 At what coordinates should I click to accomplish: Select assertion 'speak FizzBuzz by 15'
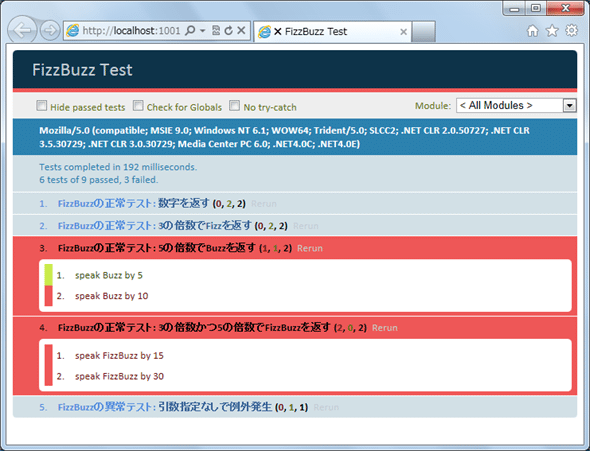click(x=119, y=355)
